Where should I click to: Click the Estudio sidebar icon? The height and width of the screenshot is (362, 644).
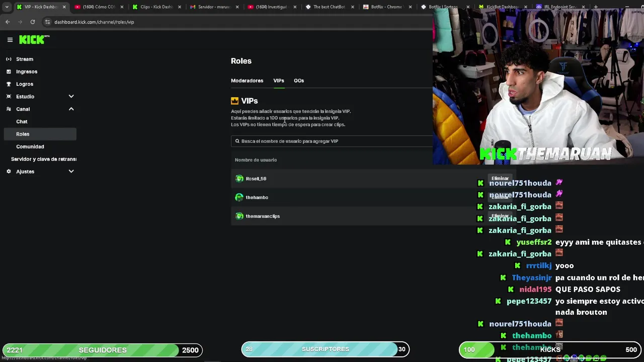(9, 97)
